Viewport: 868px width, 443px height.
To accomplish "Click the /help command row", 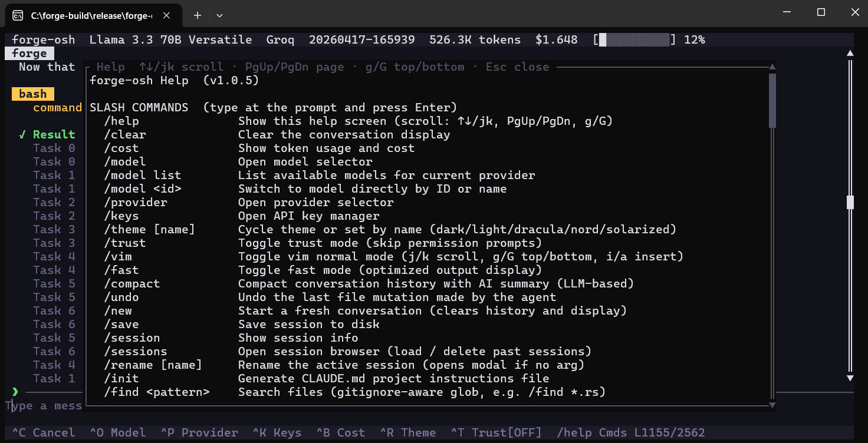I will click(359, 121).
